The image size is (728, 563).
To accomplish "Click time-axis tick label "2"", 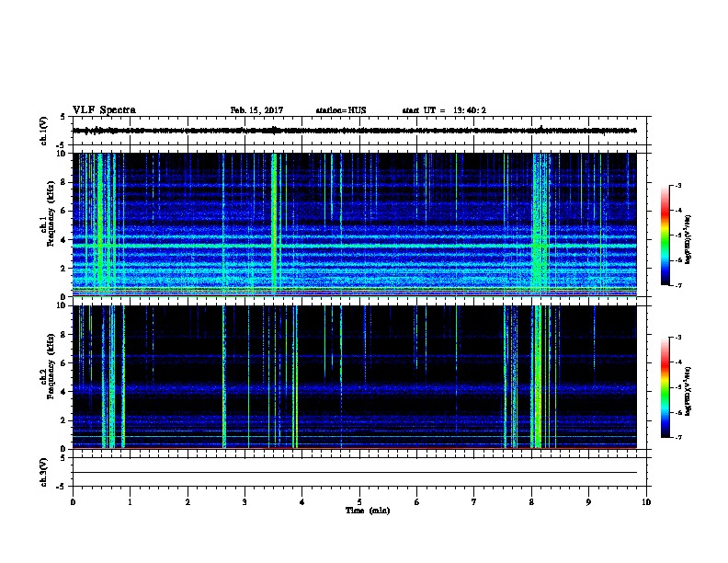I will [x=188, y=502].
